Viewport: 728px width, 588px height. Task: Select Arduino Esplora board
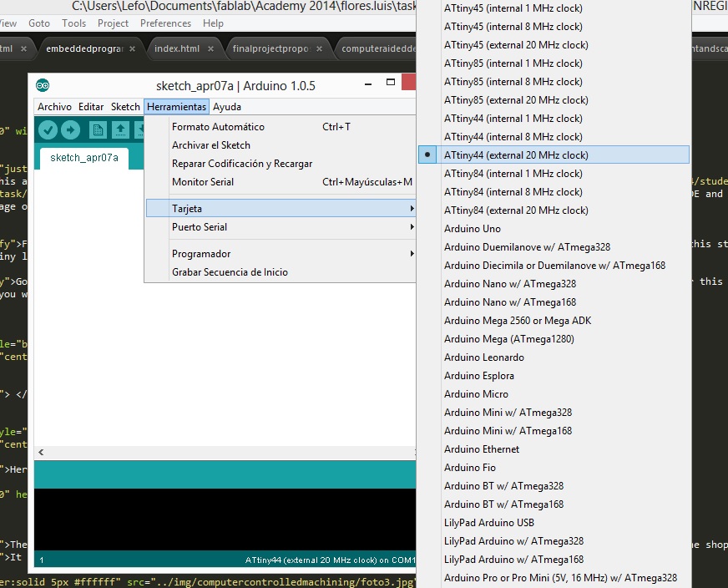coord(554,375)
